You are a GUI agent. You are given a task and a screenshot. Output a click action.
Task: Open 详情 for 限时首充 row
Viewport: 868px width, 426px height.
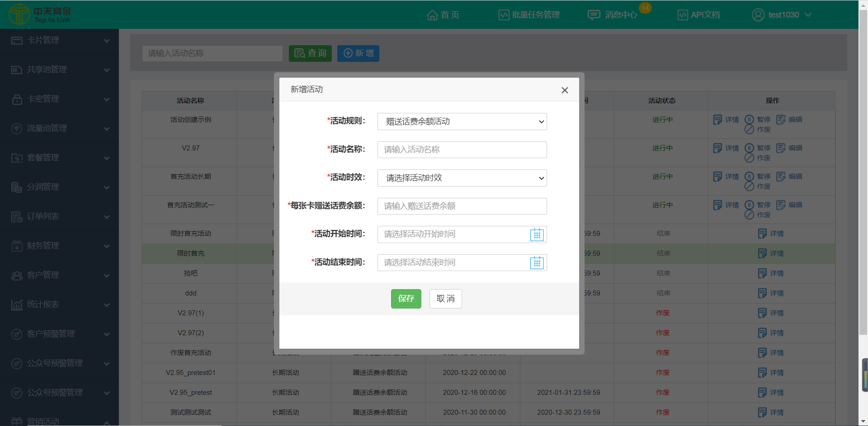coord(771,253)
